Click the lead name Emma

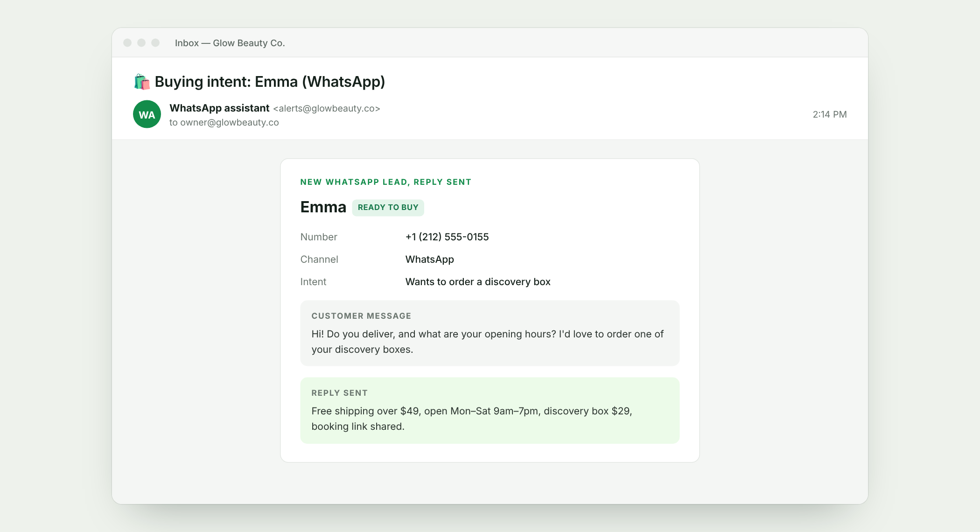coord(323,207)
